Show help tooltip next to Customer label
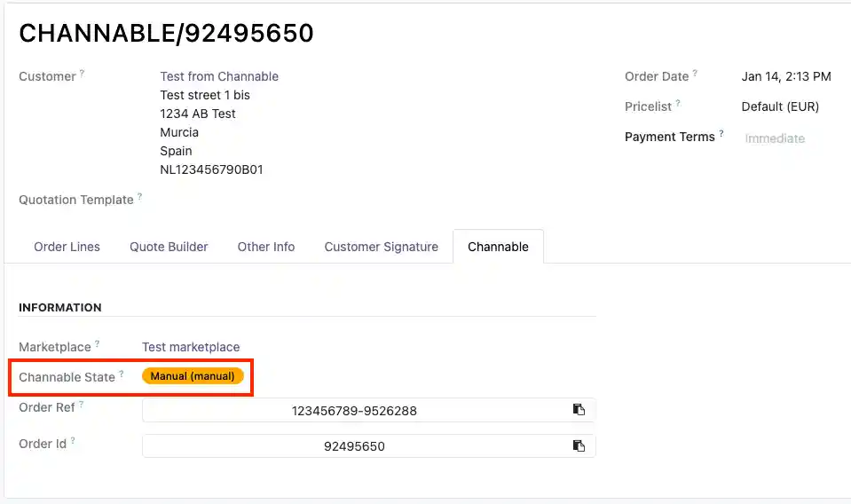 click(x=83, y=74)
